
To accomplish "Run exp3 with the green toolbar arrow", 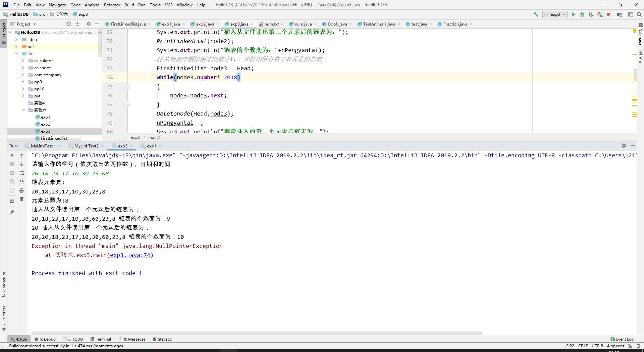I will coord(574,14).
